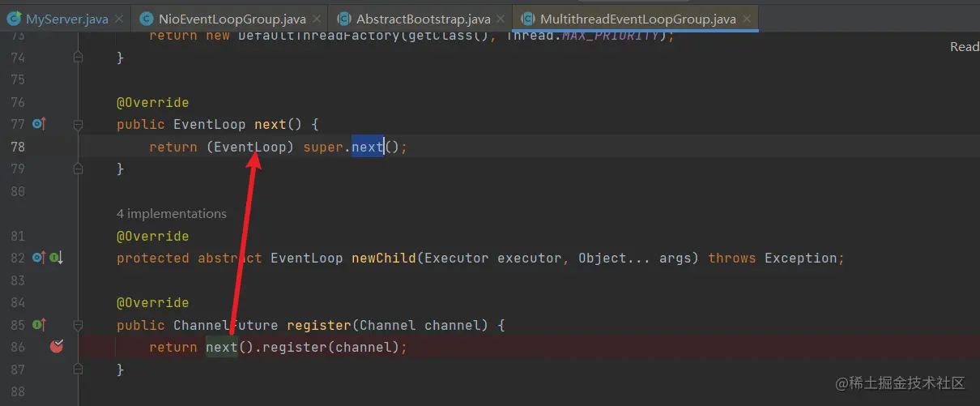Click line number 78 in the gutter
The width and height of the screenshot is (980, 406).
pos(17,147)
